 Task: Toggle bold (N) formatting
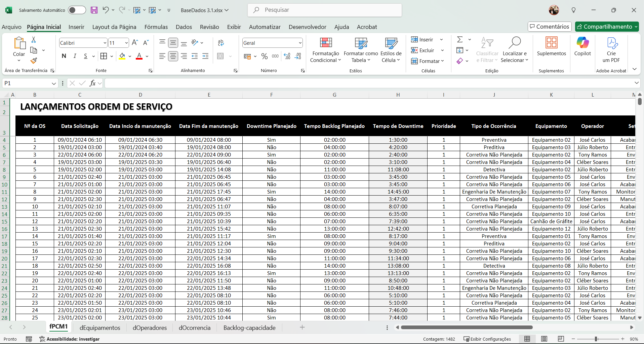pos(64,56)
